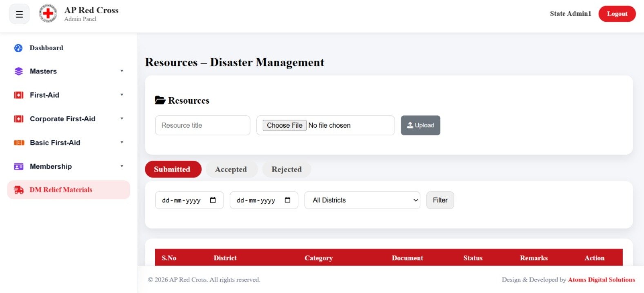Click the Corporate First-Aid kit icon

[19, 119]
